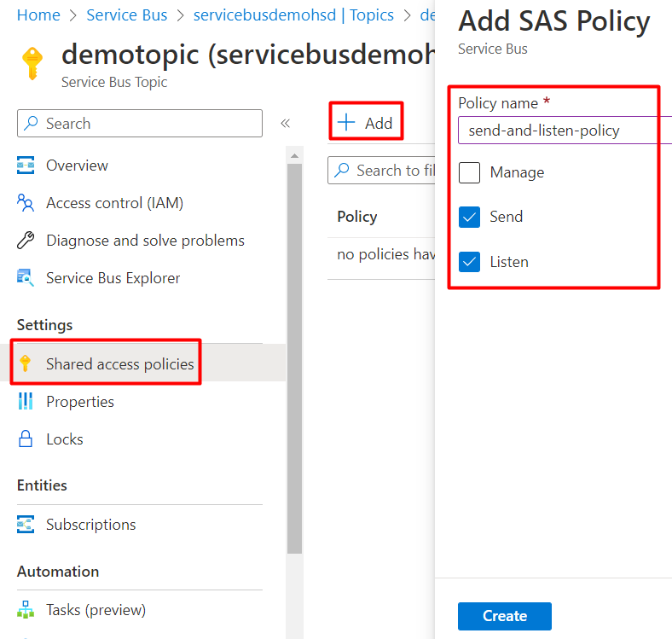Go to Home breadcrumb link
672x639 pixels.
pyautogui.click(x=38, y=15)
